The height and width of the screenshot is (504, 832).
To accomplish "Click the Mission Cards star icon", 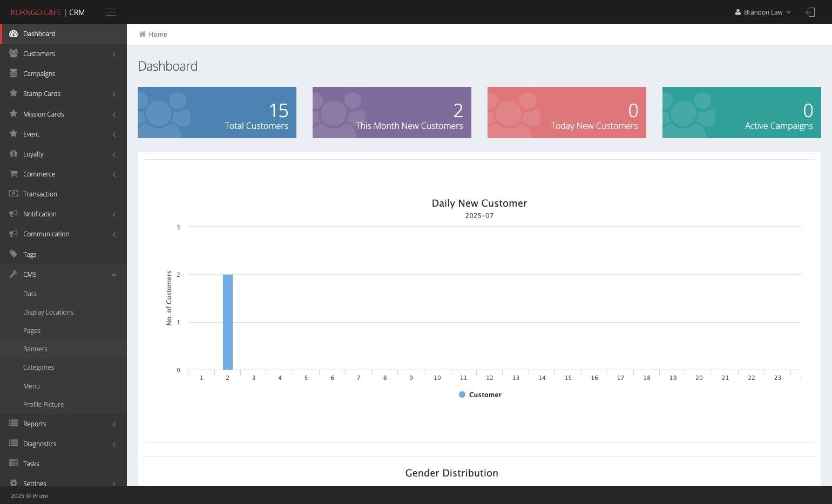I will point(13,114).
